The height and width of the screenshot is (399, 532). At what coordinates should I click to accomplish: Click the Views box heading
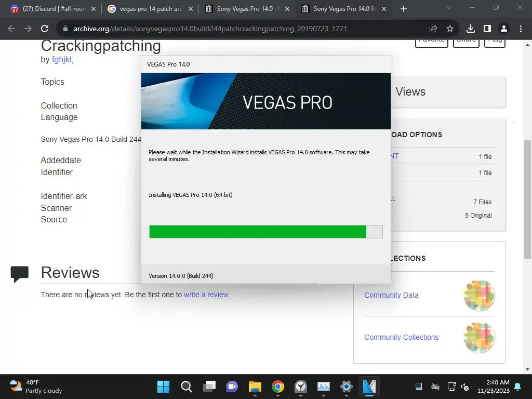point(410,91)
